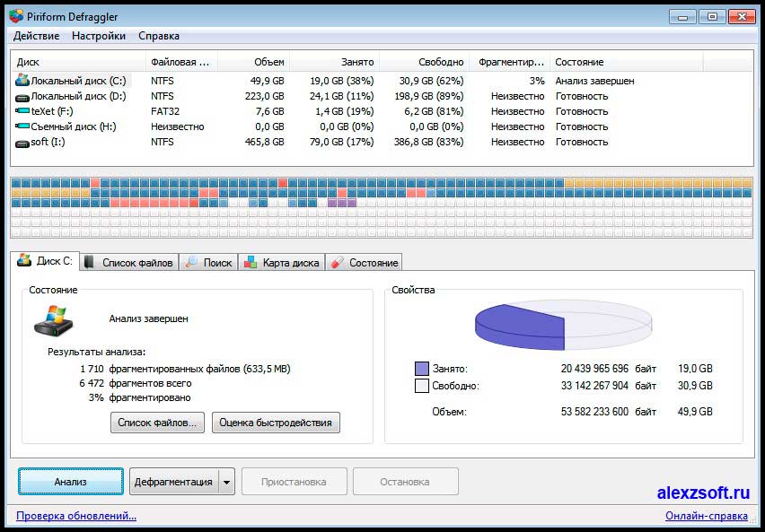
Task: Click the soft (I:) drive icon
Action: [22, 142]
